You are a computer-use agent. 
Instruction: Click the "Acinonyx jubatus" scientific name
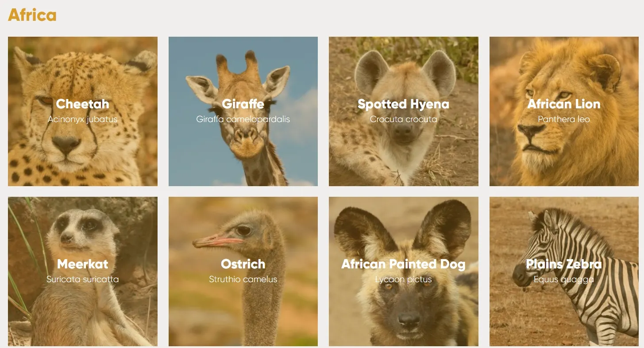(x=82, y=119)
